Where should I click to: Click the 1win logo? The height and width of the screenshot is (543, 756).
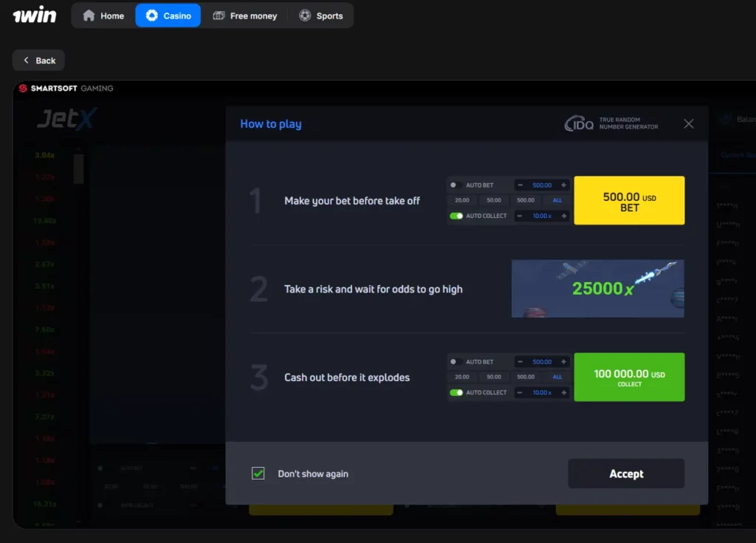[34, 16]
